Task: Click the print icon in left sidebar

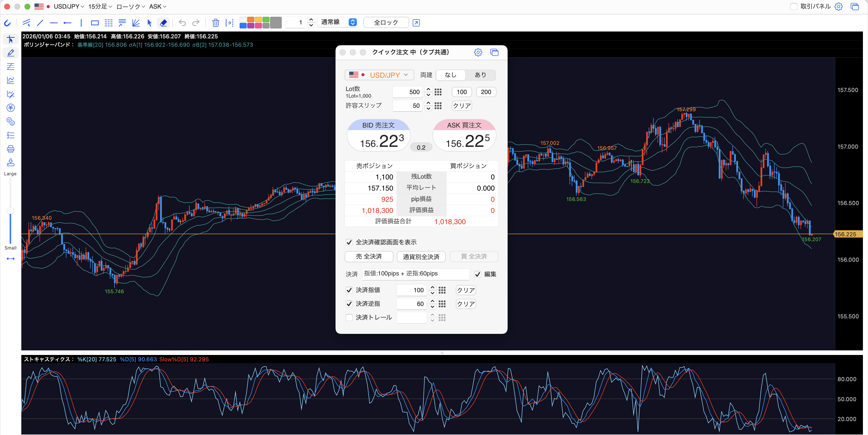Action: (x=10, y=149)
